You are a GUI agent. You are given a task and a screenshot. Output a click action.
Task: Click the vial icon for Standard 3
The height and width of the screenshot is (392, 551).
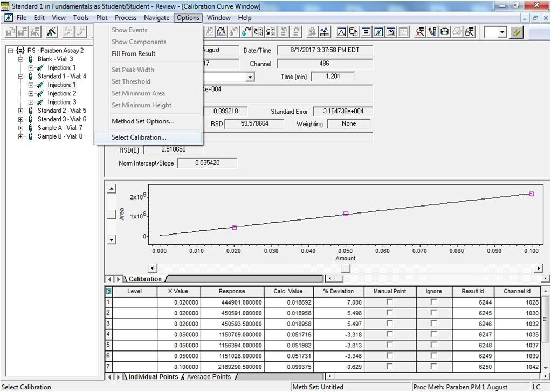click(x=31, y=119)
